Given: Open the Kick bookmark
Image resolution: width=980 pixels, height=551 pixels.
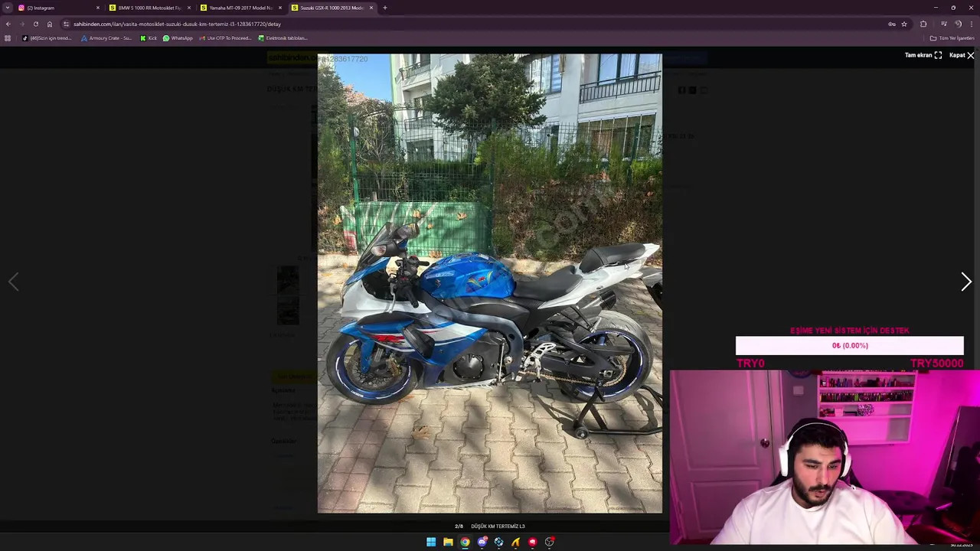Looking at the screenshot, I should [149, 38].
